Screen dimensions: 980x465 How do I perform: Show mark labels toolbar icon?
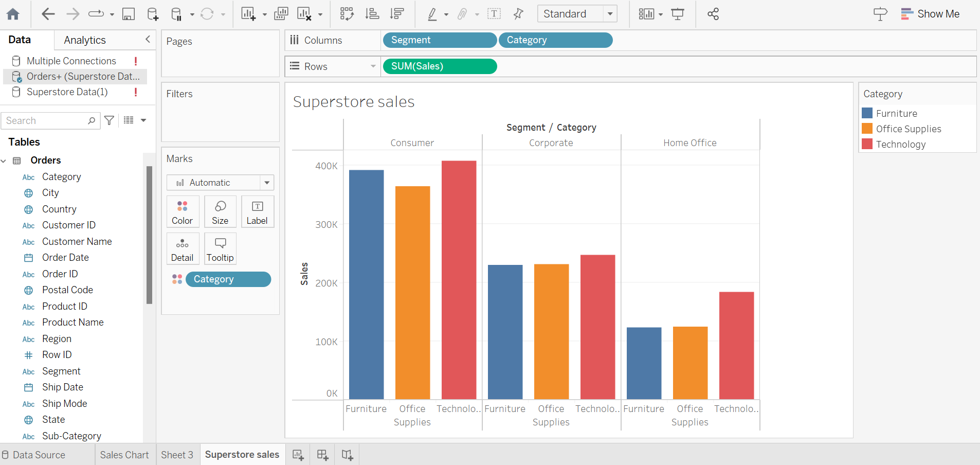point(494,14)
